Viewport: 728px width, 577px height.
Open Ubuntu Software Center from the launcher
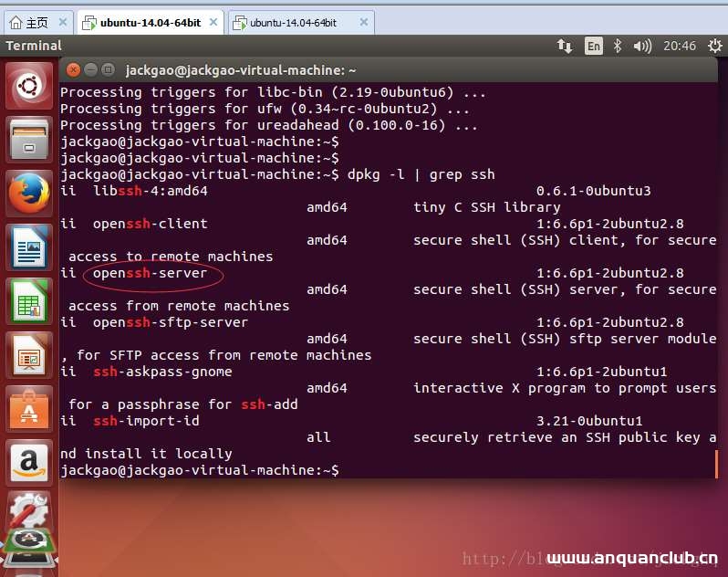tap(29, 409)
